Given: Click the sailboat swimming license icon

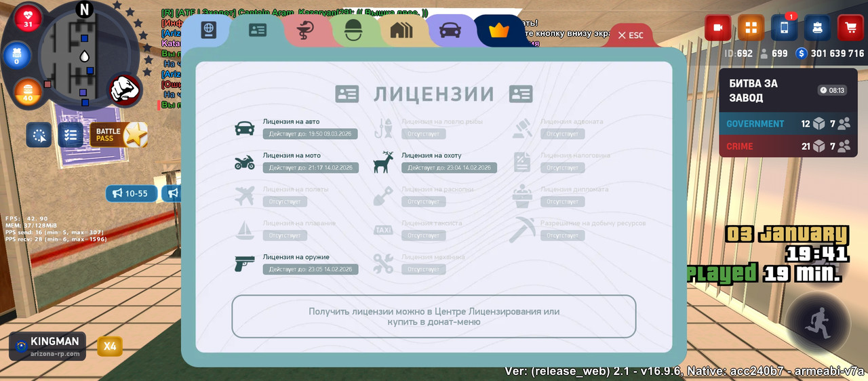Looking at the screenshot, I should click(244, 230).
